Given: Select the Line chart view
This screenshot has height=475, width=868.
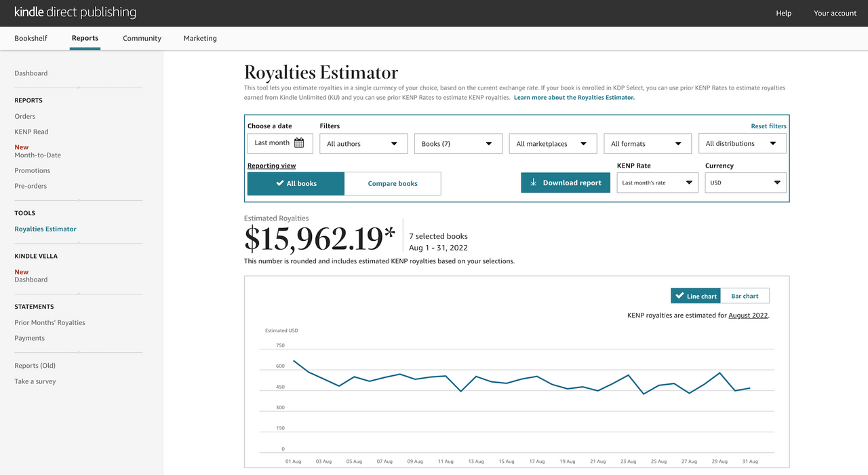Looking at the screenshot, I should pos(696,296).
